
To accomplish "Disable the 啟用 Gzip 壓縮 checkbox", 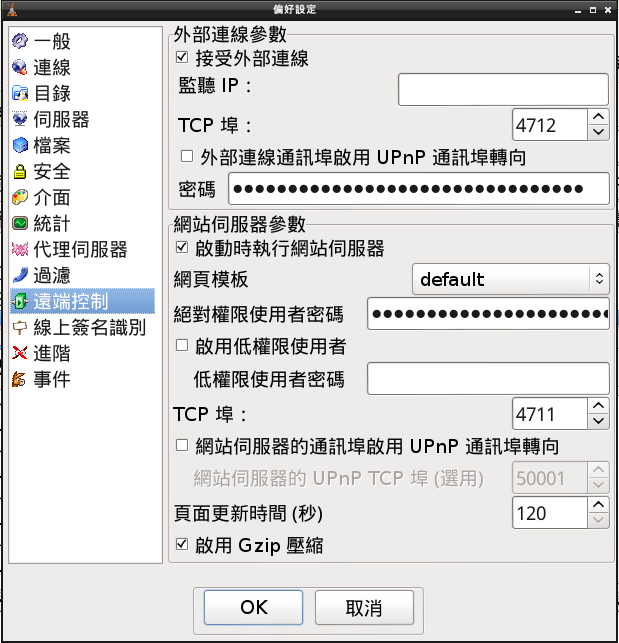I will [x=182, y=545].
